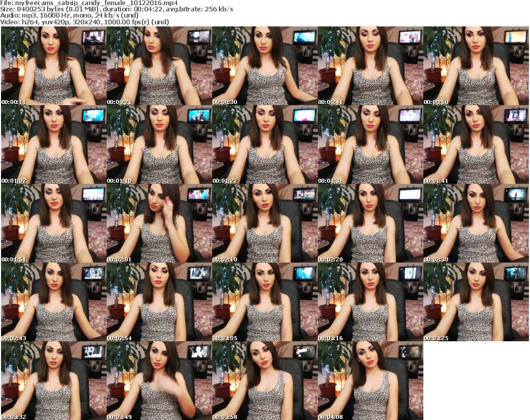Viewport: 530px width, 420px height.
Task: Pick the video frame at 00:02:43
Action: coord(53,302)
